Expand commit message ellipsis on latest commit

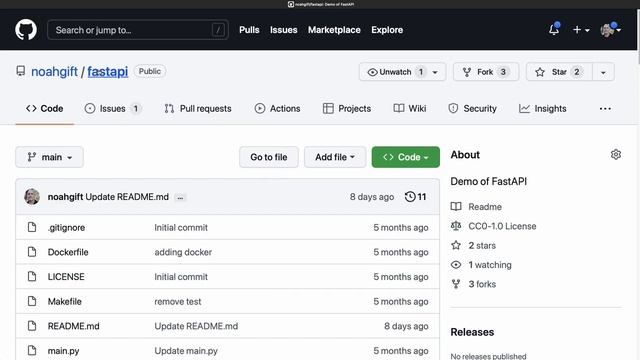180,198
